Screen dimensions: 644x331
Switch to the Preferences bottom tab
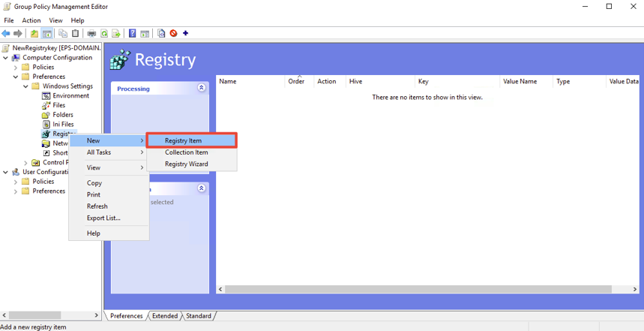[126, 316]
